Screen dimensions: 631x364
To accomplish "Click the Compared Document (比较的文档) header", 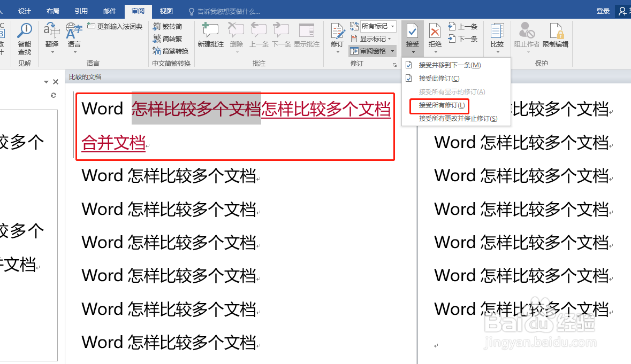I will 85,77.
